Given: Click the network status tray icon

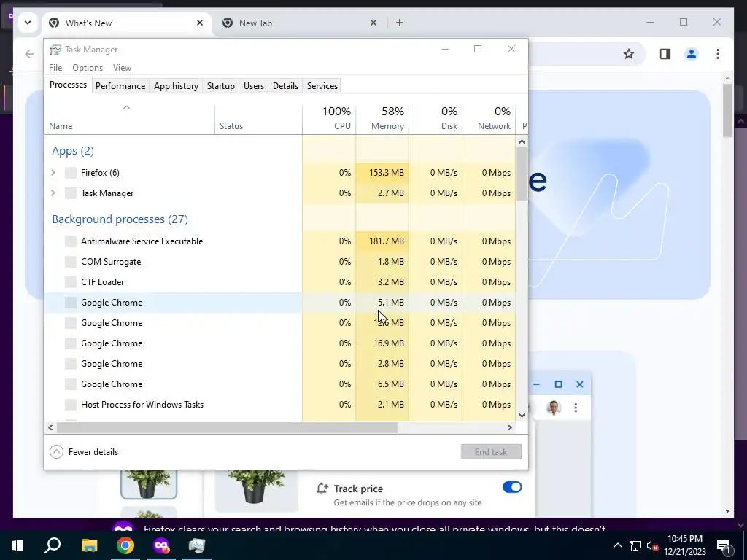Looking at the screenshot, I should click(635, 545).
